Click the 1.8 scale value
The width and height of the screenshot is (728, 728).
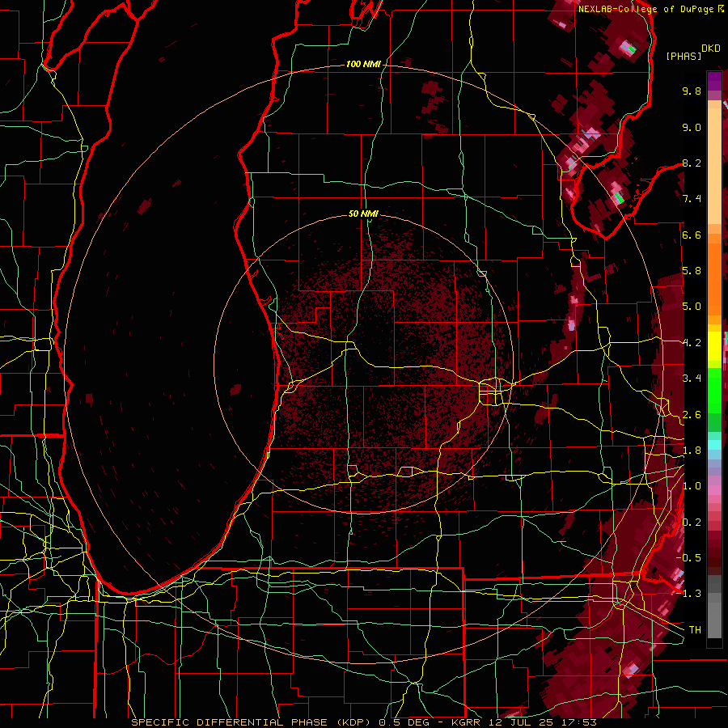[x=692, y=451]
